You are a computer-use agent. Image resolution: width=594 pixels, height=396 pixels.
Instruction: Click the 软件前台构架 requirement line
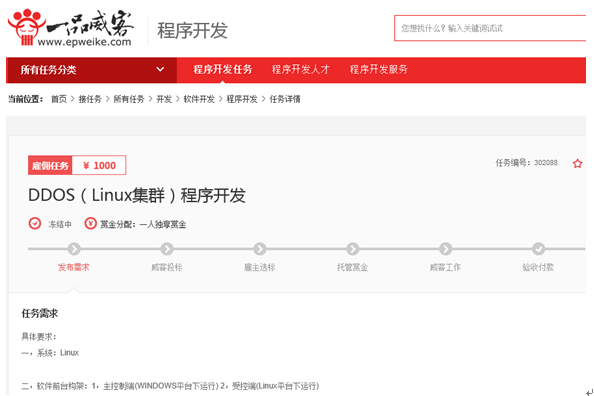(x=170, y=386)
